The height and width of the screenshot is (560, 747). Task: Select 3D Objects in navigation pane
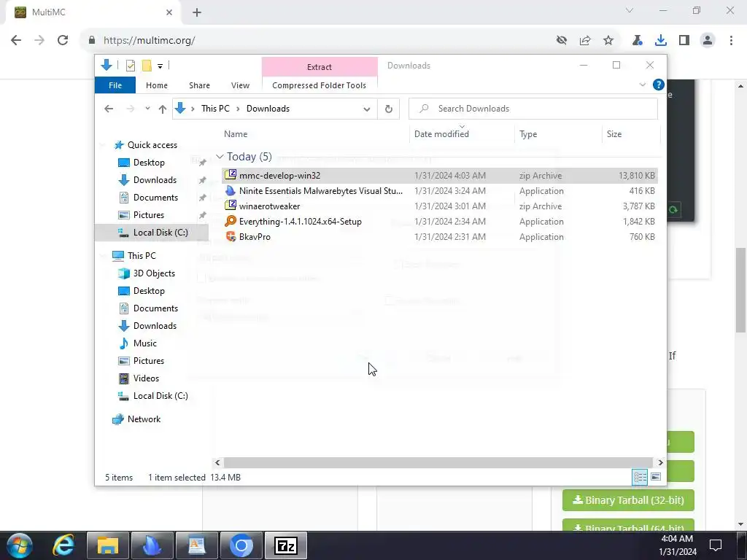pyautogui.click(x=154, y=273)
